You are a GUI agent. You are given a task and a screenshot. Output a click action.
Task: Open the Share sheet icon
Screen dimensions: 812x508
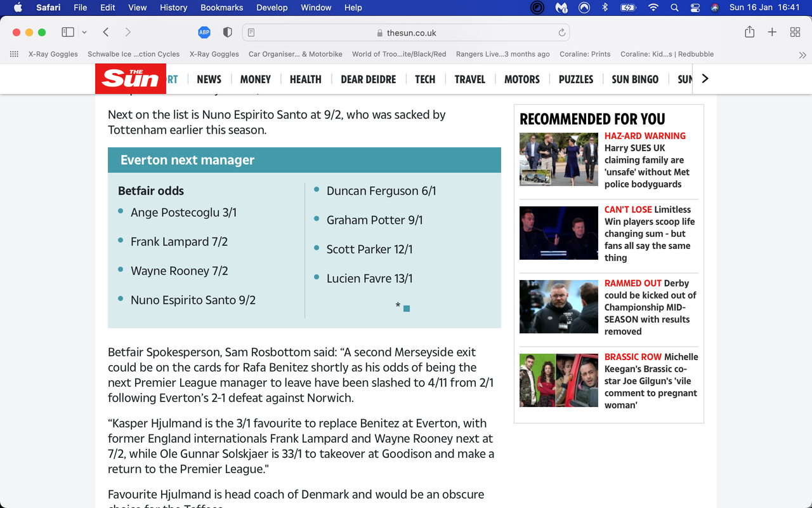749,32
